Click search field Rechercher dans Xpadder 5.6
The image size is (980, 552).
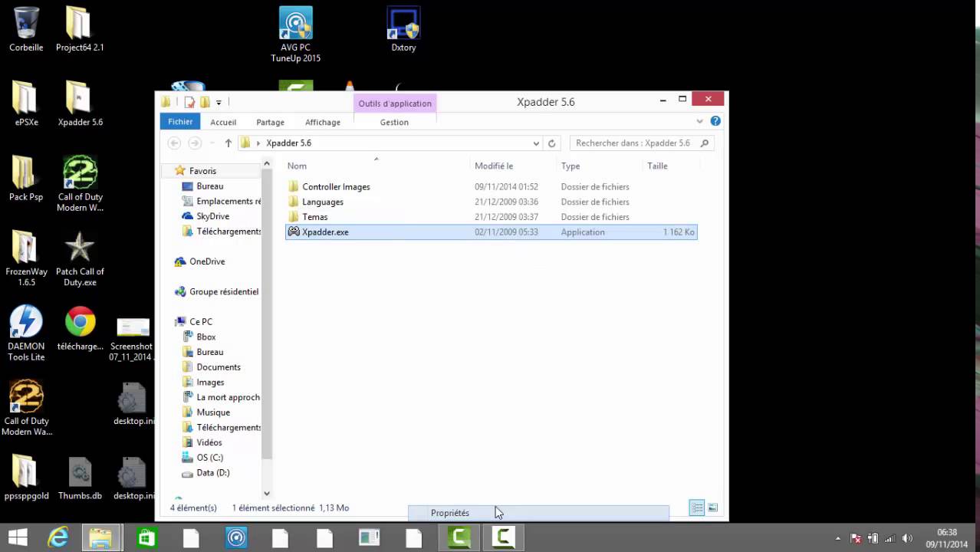(x=642, y=143)
